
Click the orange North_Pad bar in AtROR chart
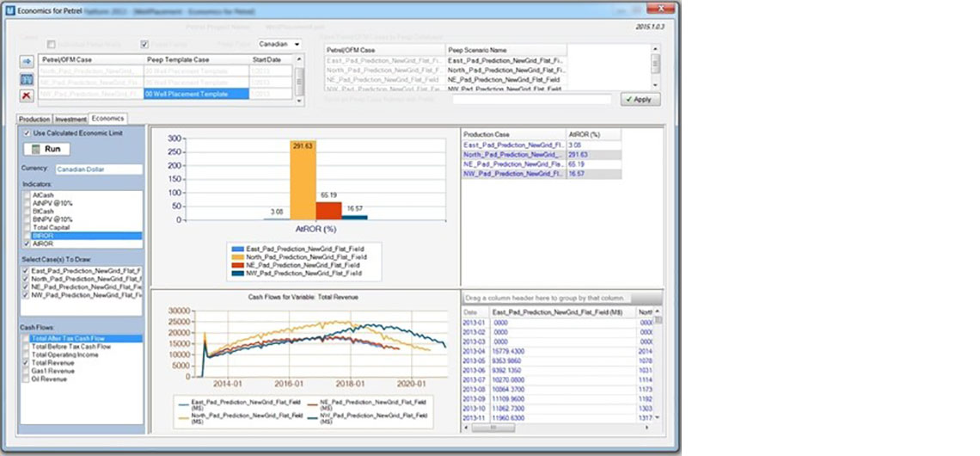pos(303,186)
